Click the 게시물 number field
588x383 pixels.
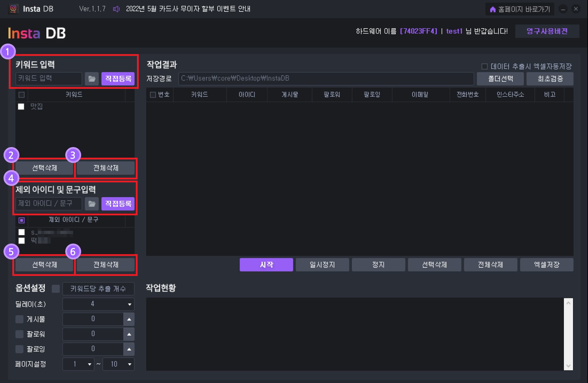[93, 319]
